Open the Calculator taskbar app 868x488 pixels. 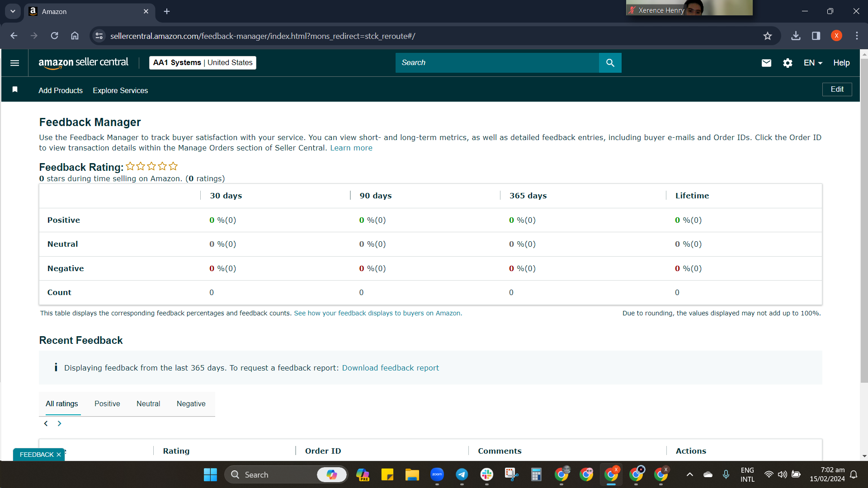536,474
